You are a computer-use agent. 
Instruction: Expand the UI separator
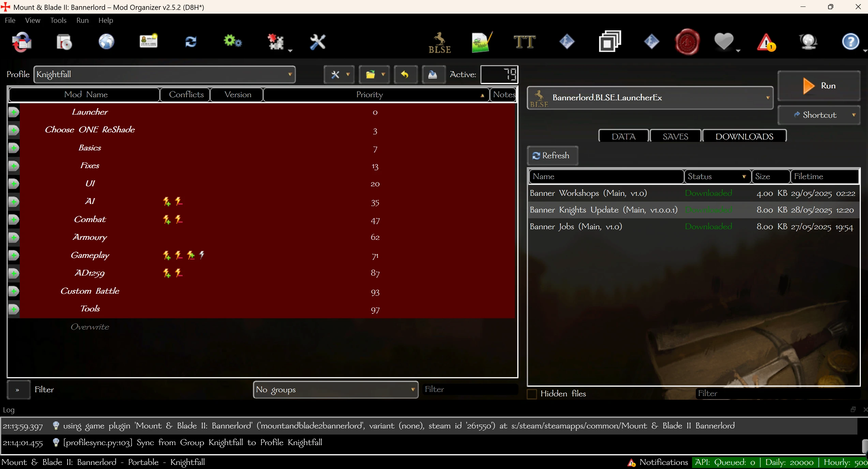14,184
